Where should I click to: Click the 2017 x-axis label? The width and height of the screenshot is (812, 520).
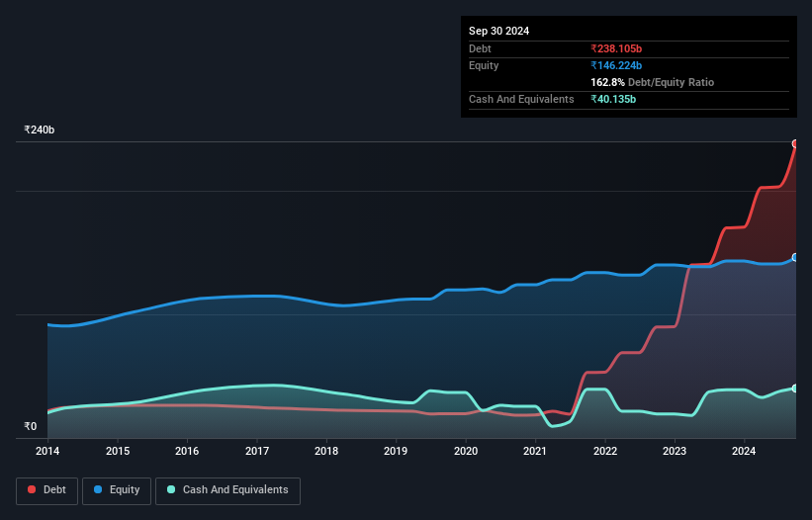257,451
